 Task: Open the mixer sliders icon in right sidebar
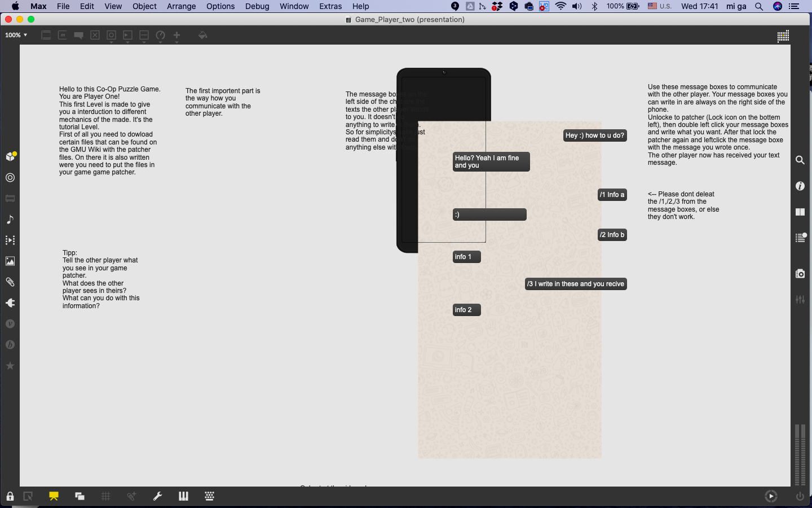[x=800, y=299]
